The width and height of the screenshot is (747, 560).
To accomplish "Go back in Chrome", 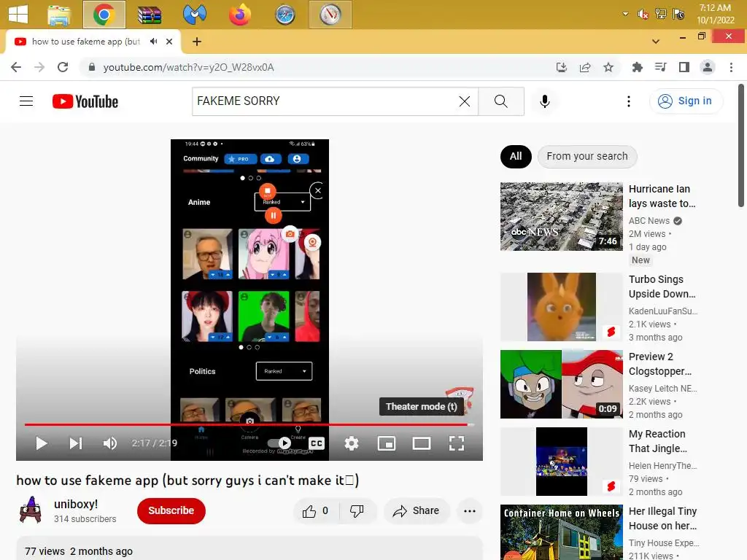I will 16,67.
